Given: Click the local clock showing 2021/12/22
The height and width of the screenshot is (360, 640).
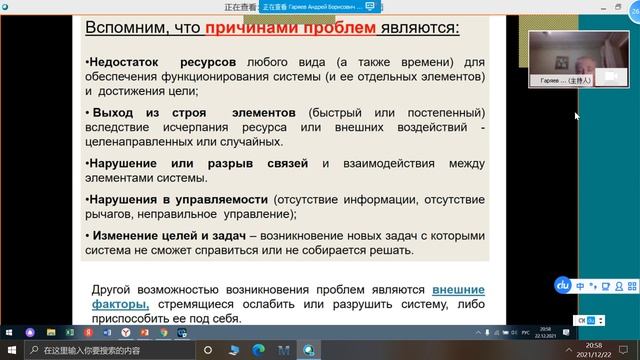Looking at the screenshot, I should tap(593, 350).
